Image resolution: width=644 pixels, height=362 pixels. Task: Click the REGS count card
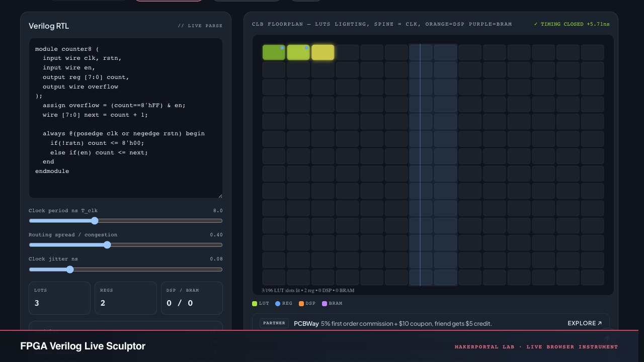[x=126, y=298]
